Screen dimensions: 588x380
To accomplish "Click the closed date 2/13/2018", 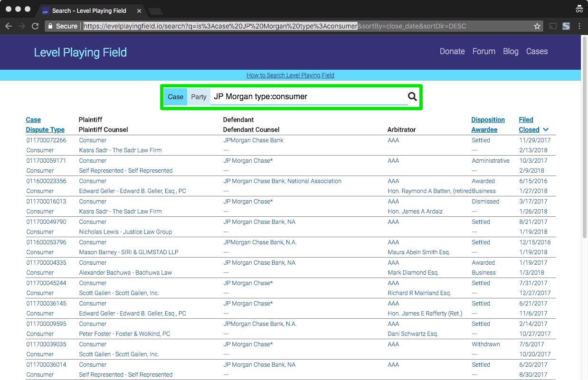I will [x=533, y=150].
